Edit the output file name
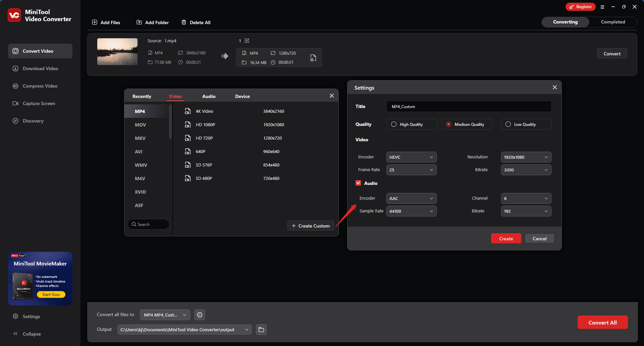 click(247, 41)
